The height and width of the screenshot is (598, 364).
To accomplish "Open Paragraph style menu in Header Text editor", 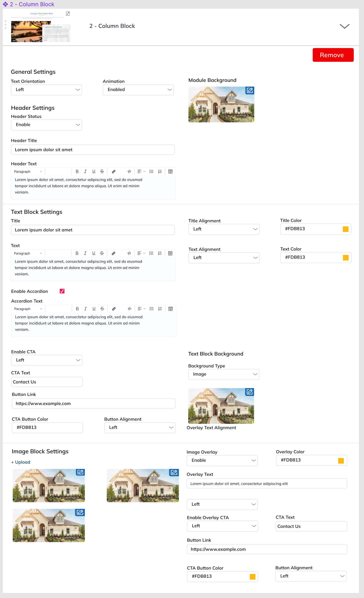I will [28, 171].
